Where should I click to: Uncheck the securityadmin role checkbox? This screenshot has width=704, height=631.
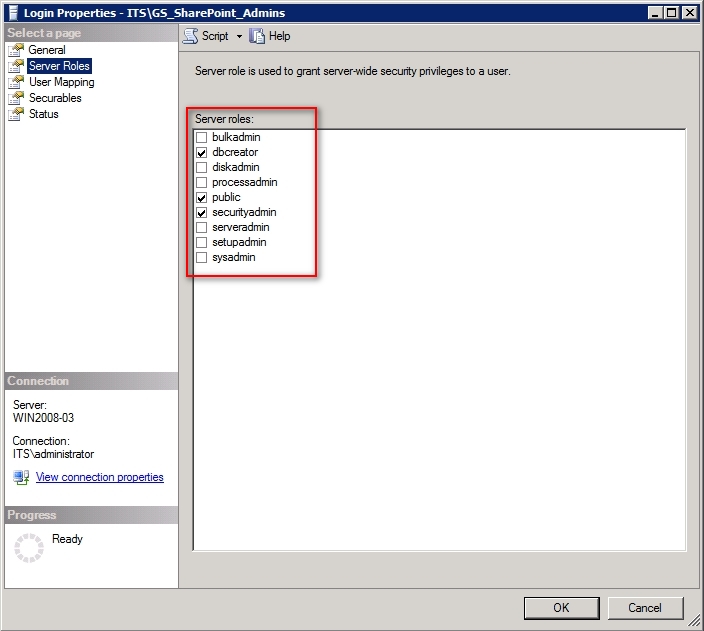[x=202, y=212]
